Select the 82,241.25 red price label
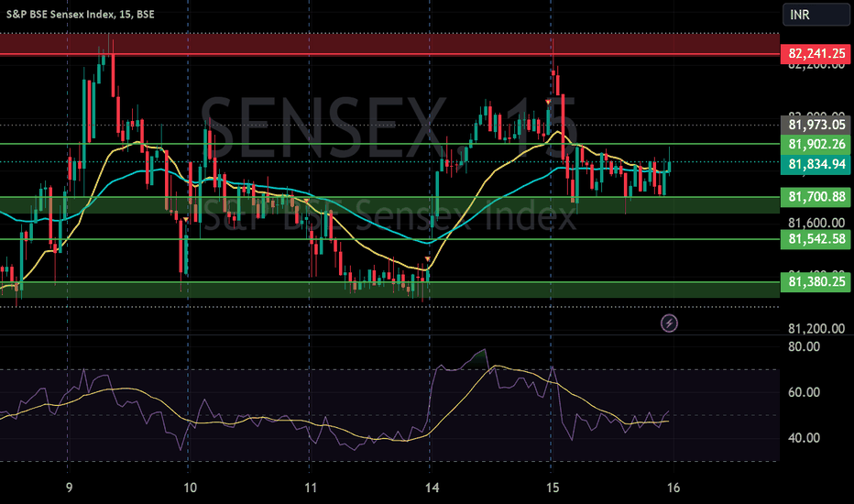The width and height of the screenshot is (854, 504). coord(816,53)
